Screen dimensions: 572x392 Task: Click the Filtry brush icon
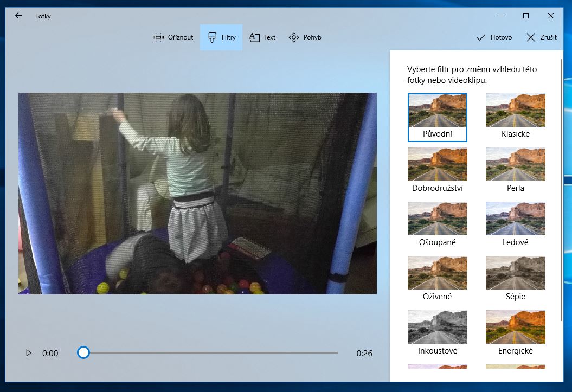pyautogui.click(x=212, y=37)
